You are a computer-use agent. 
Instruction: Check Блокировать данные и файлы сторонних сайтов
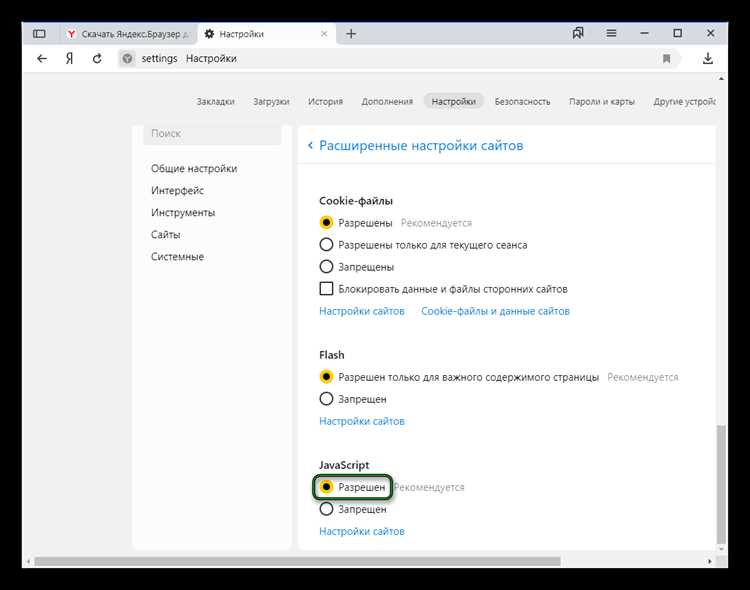(x=326, y=289)
